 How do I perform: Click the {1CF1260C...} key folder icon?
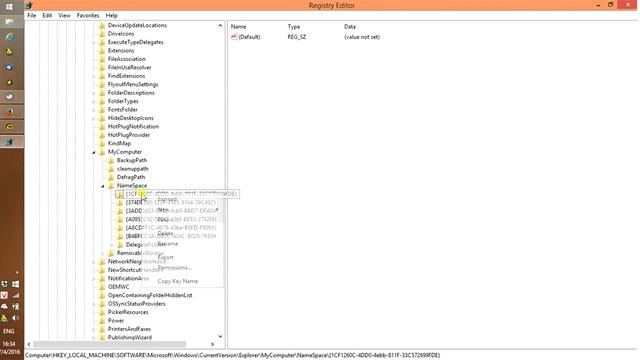(x=120, y=194)
